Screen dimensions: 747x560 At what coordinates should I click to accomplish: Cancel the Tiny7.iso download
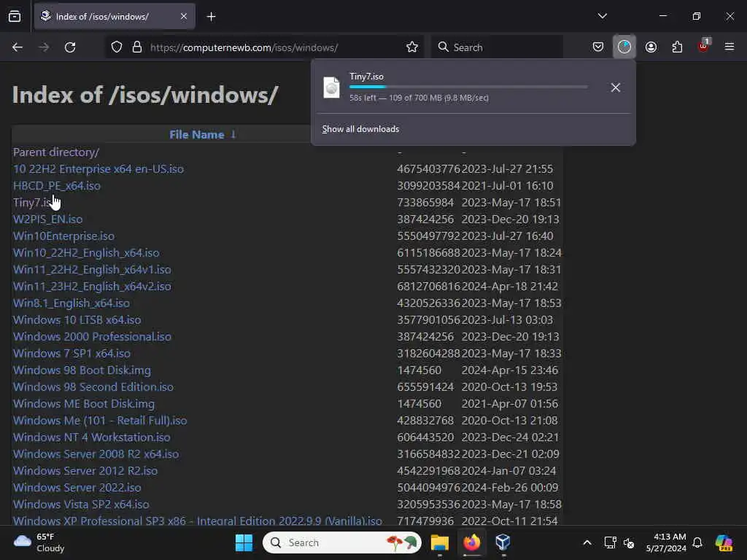616,87
